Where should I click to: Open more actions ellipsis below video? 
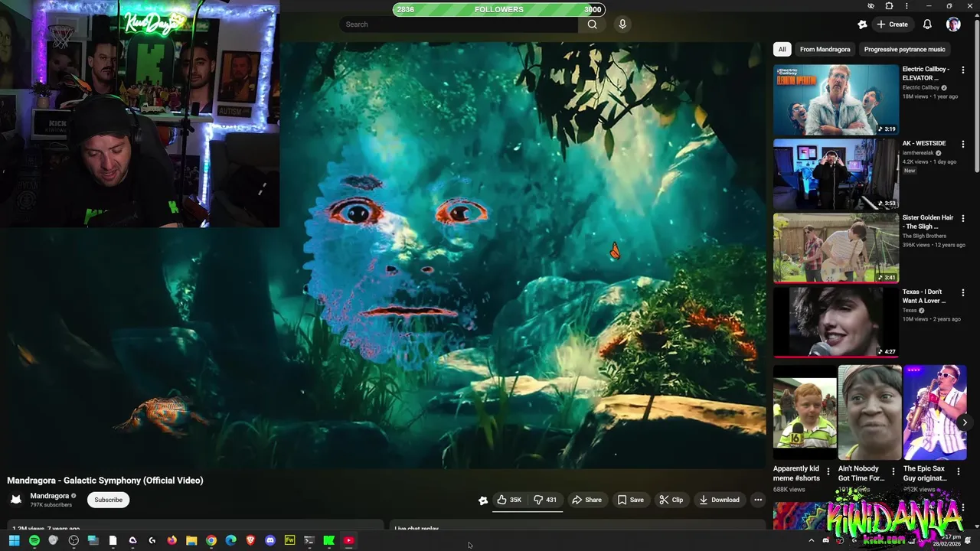pos(758,500)
